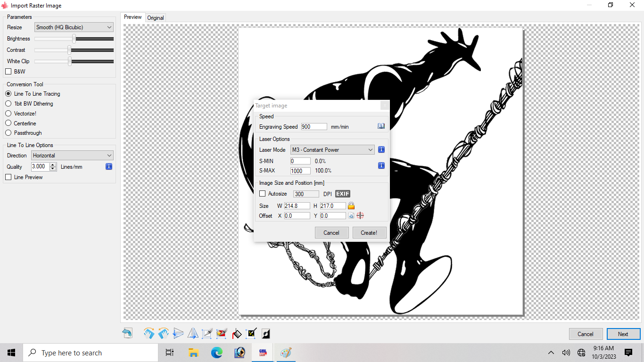
Task: Invert the image colors
Action: point(266,334)
